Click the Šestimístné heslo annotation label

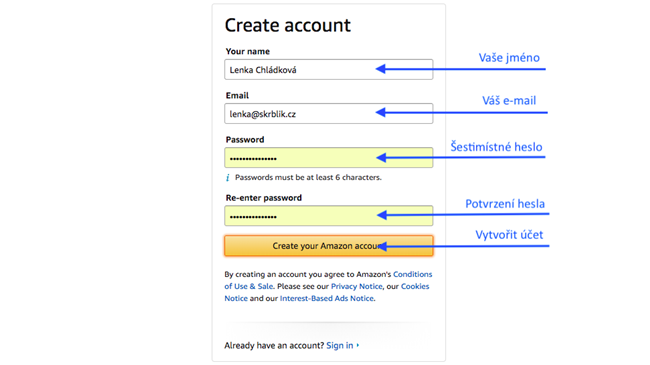(496, 146)
